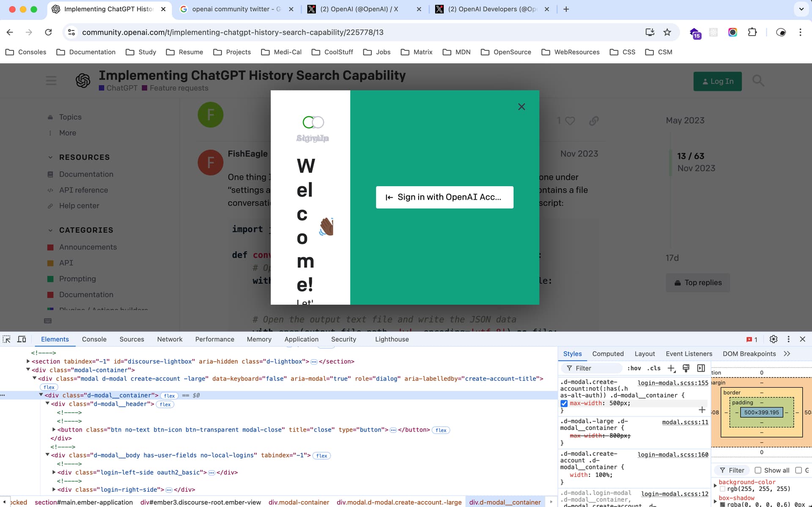
Task: Close the login modal X icon
Action: 521,107
